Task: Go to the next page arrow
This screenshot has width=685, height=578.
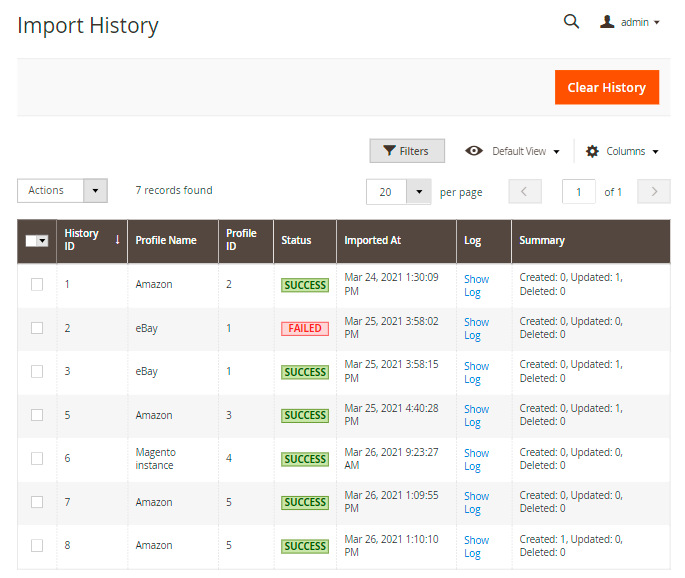Action: [654, 191]
